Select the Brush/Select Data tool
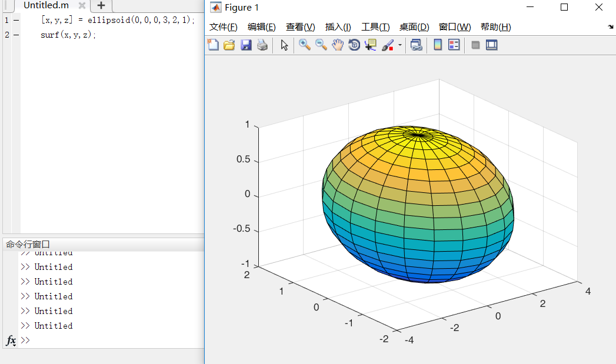 point(386,45)
